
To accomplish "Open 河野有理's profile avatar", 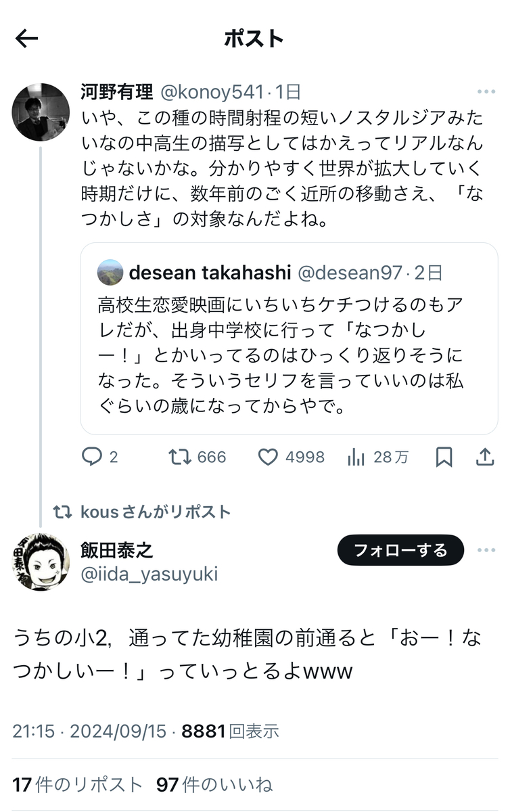I will pos(41,112).
